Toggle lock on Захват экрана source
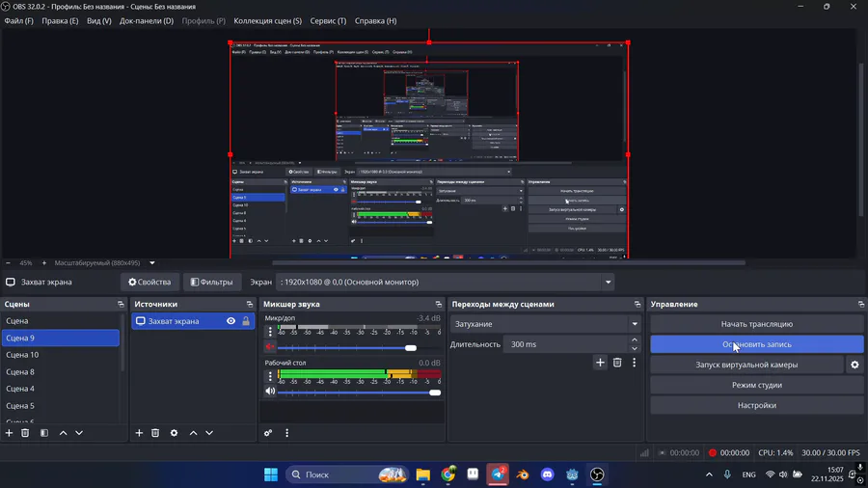 pyautogui.click(x=246, y=321)
